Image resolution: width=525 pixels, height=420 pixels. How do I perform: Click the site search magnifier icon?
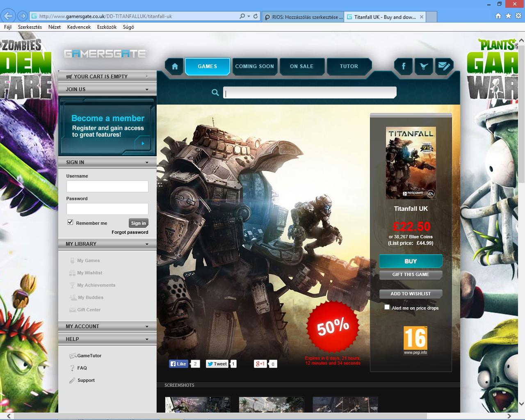tap(215, 93)
